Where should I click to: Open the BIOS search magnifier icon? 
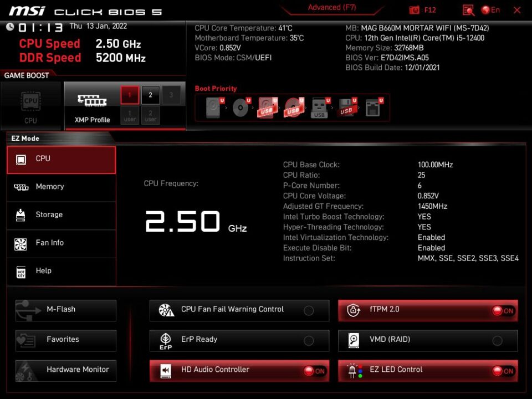(x=468, y=10)
